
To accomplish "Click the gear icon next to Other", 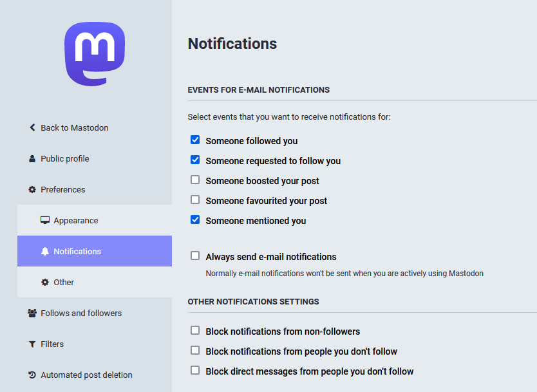I will pyautogui.click(x=45, y=282).
